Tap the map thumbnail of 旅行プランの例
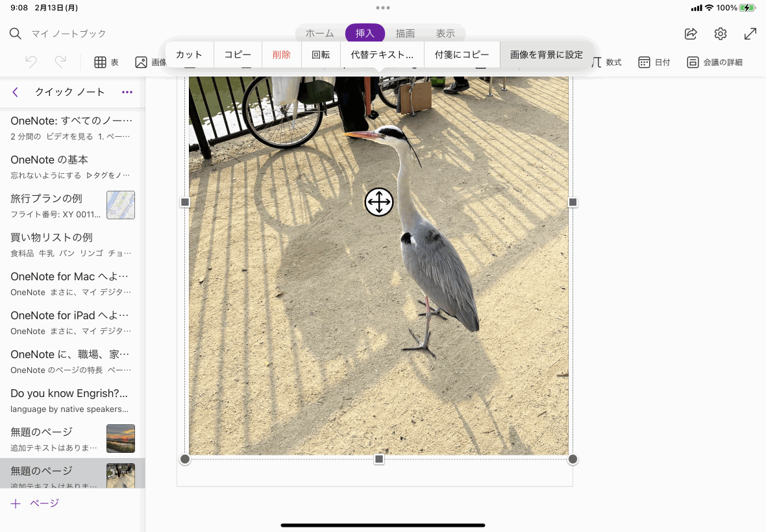 click(121, 205)
